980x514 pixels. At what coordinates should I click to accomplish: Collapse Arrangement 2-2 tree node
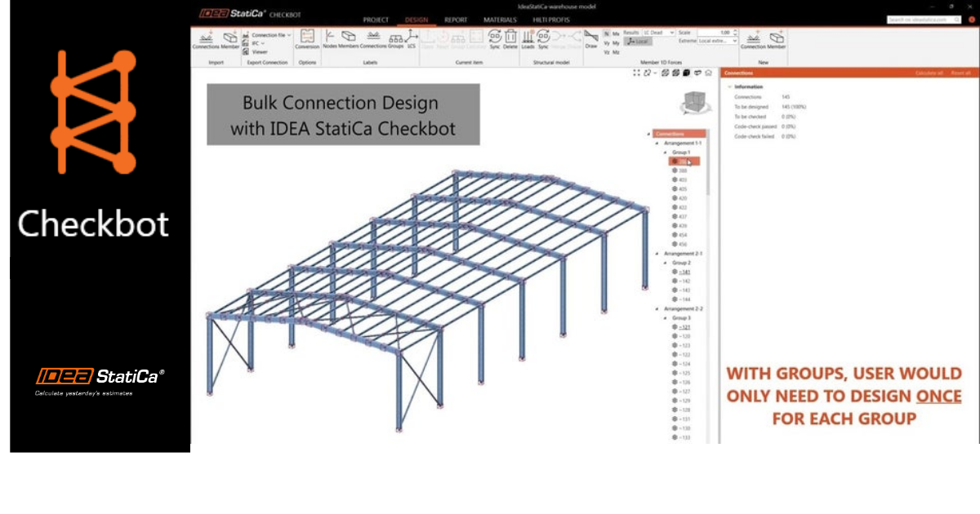pos(658,309)
